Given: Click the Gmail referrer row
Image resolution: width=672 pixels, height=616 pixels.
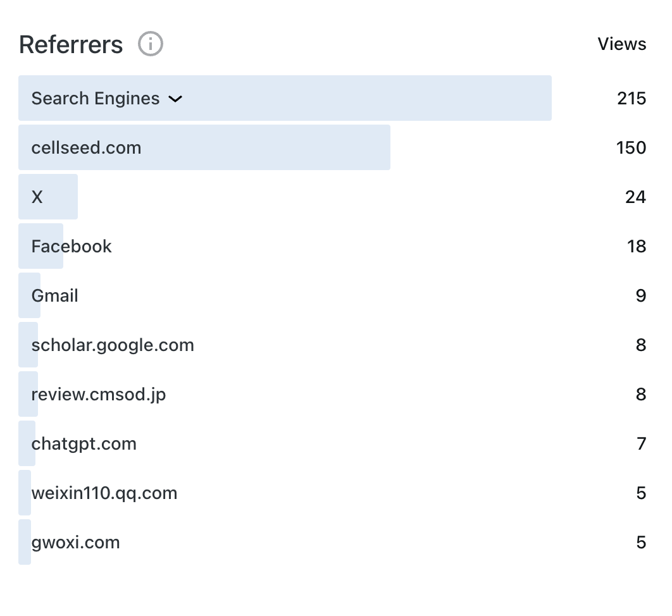Looking at the screenshot, I should tap(55, 296).
